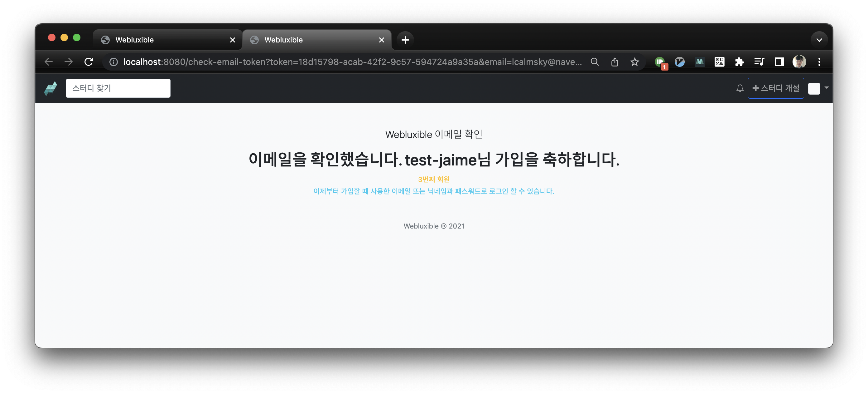
Task: Click the bookmark star icon
Action: pos(634,62)
